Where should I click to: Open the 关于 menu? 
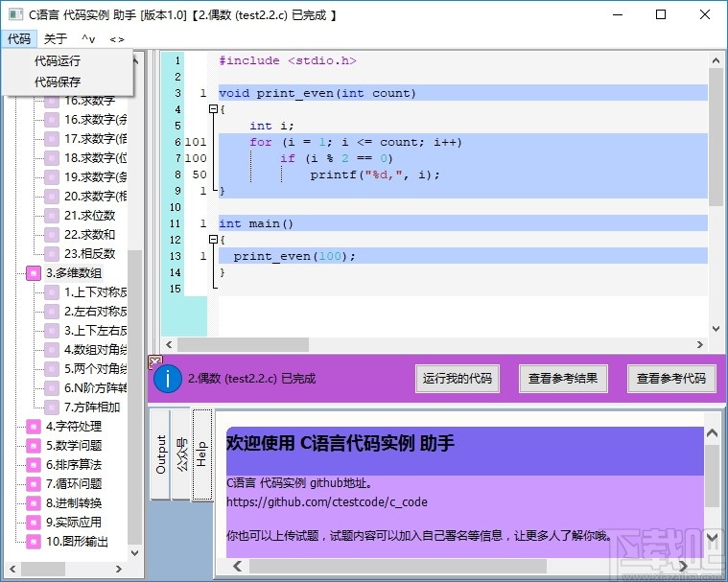click(56, 39)
